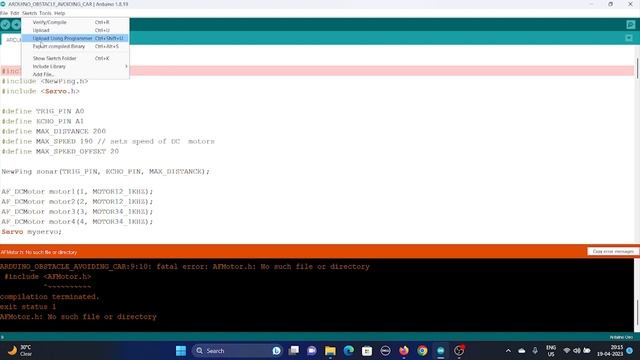Screen dimensions: 640x360
Task: Open the Serial Monitor icon
Action: [x=631, y=24]
